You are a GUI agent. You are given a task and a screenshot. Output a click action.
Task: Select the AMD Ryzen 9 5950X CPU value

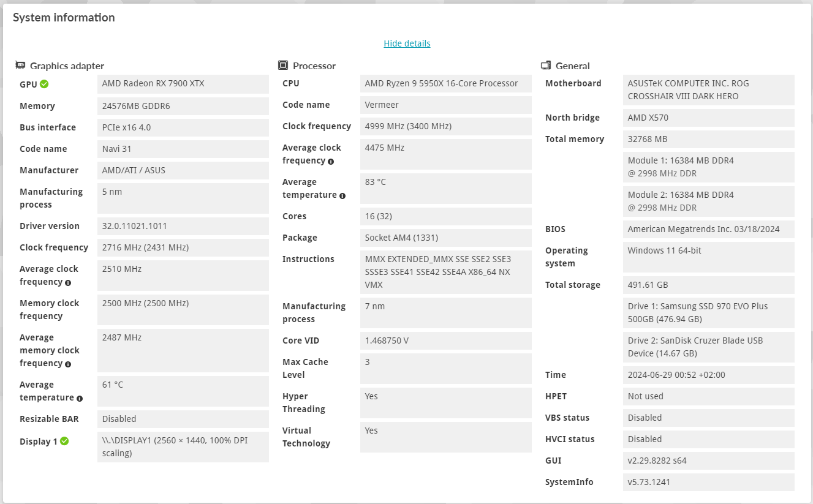pyautogui.click(x=446, y=83)
